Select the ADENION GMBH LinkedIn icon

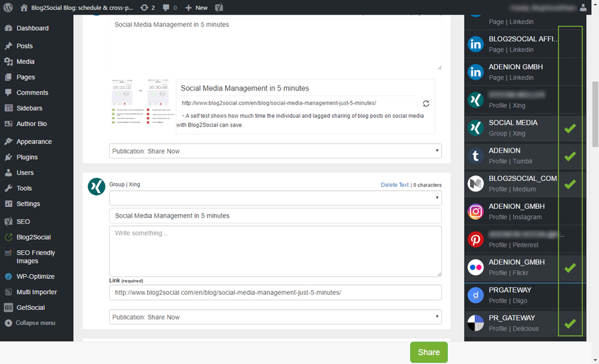point(476,72)
